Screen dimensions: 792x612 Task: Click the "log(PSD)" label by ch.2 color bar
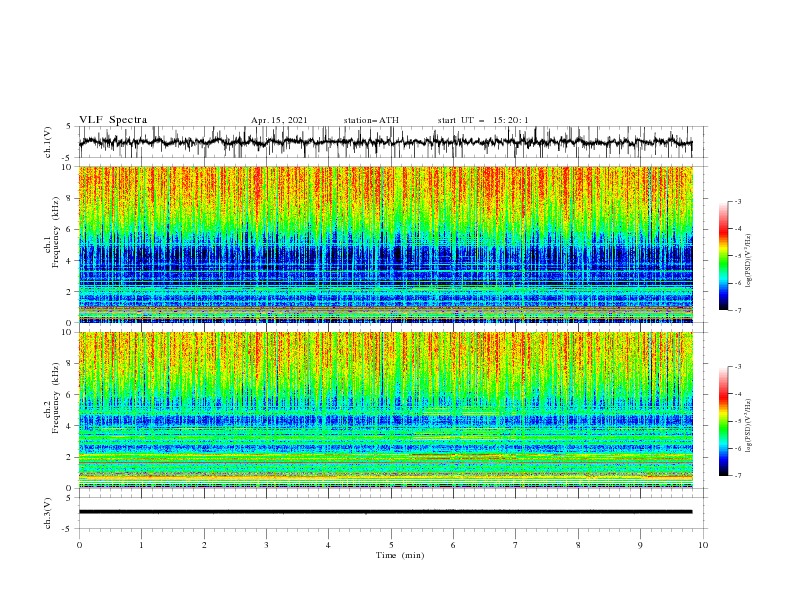749,426
